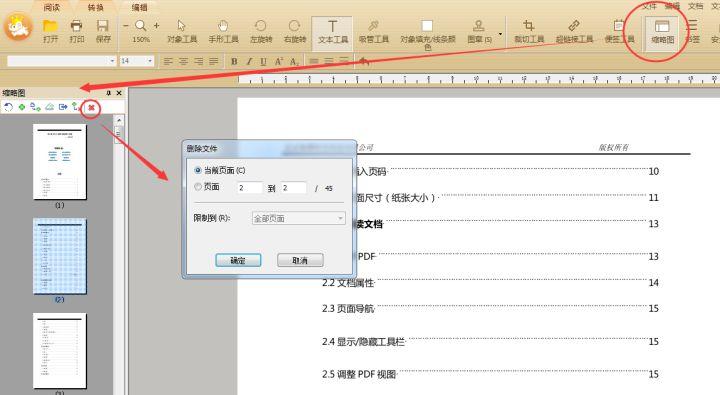Open the font size 14 dropdown
Viewport: 720px width, 395px height.
[150, 61]
